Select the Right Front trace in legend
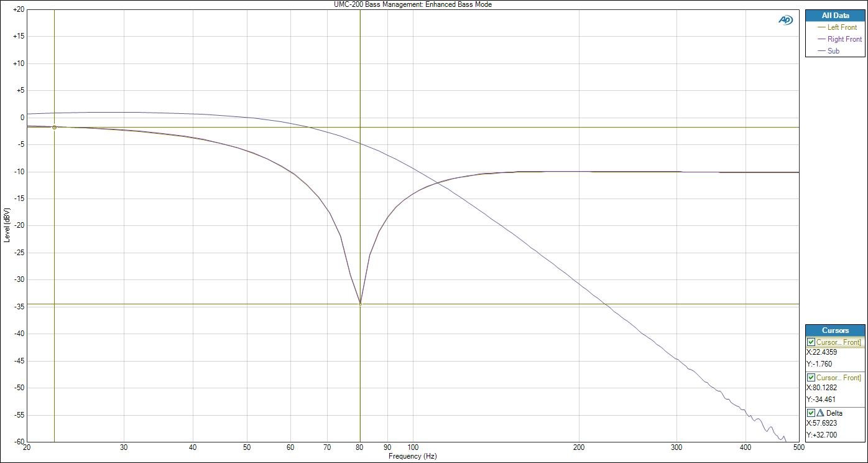 tap(844, 39)
